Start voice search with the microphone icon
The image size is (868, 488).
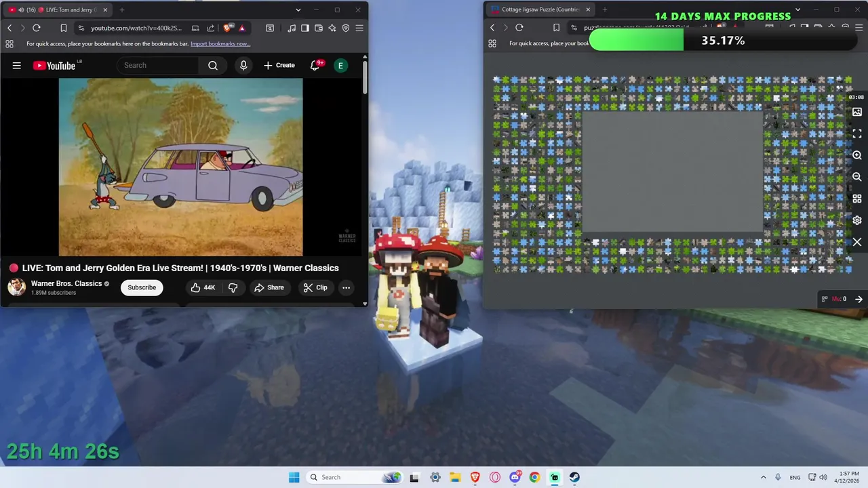[x=243, y=66]
